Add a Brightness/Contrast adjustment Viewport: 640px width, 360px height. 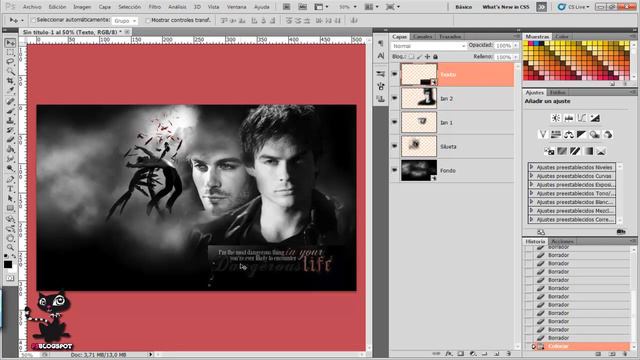click(556, 118)
